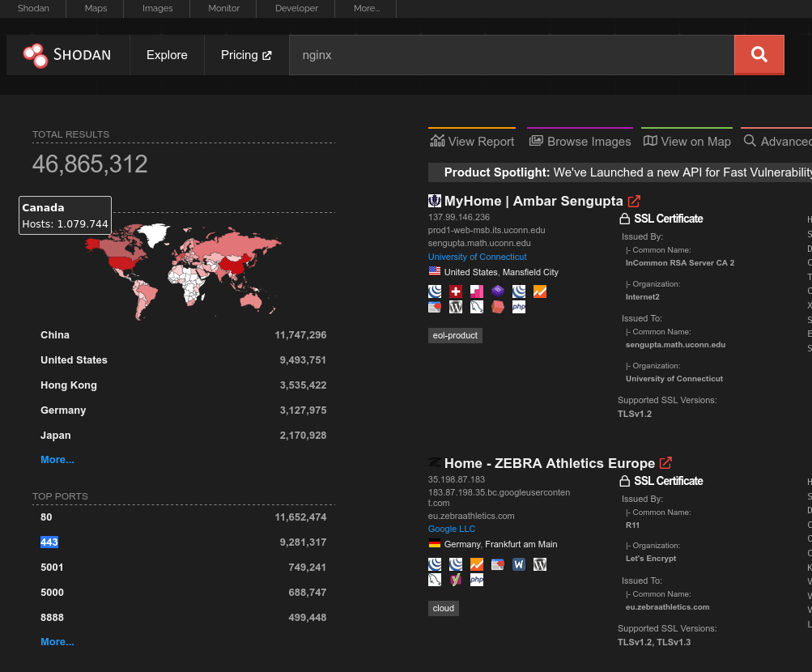Image resolution: width=812 pixels, height=672 pixels.
Task: Open the Images top tab
Action: [157, 8]
